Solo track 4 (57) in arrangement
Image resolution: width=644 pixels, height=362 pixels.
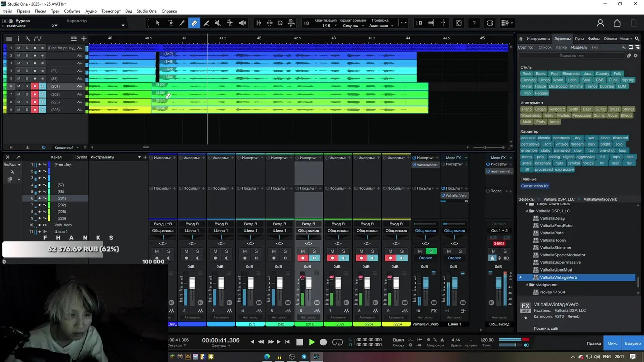pyautogui.click(x=27, y=71)
